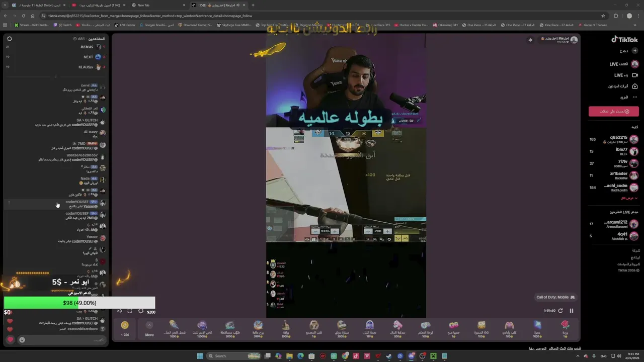Send the money gun gift priced 500
Viewport: 644px width, 362px height.
point(397,328)
